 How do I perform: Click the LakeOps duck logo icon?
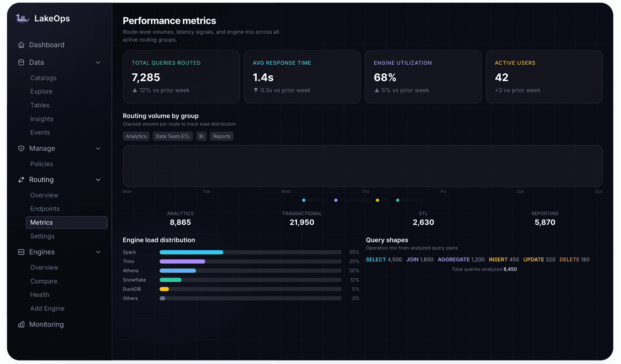(x=23, y=18)
